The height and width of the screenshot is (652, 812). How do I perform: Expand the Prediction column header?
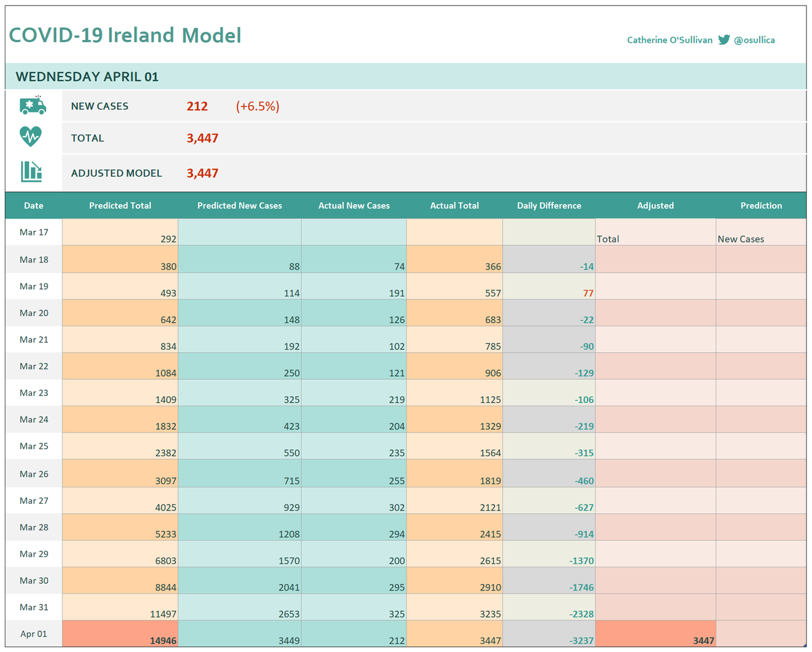click(x=761, y=205)
